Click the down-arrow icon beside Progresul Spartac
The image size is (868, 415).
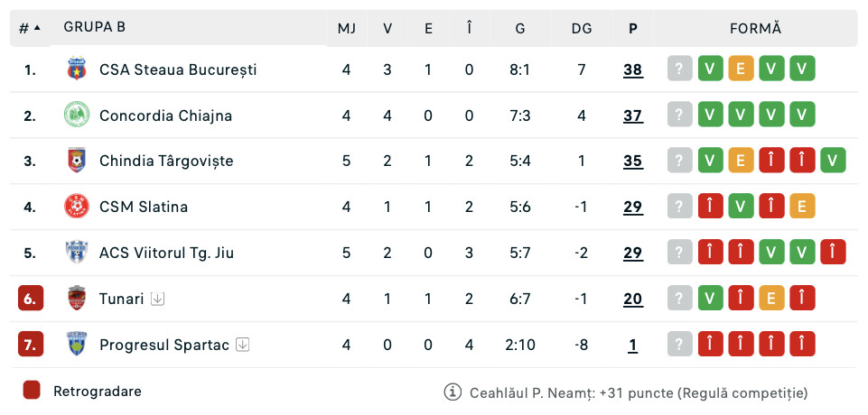click(x=242, y=345)
